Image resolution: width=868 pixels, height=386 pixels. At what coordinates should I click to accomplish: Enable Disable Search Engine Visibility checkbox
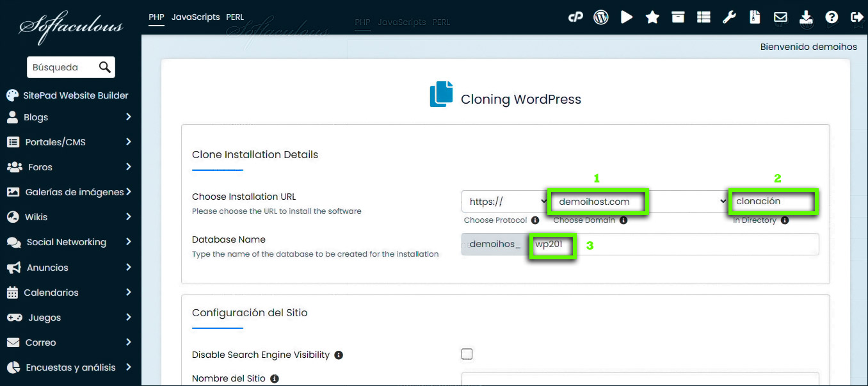pos(467,354)
